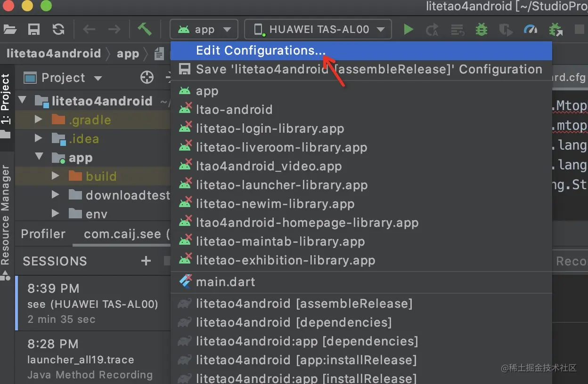Expand the .gradle folder
The width and height of the screenshot is (588, 384).
coord(39,120)
